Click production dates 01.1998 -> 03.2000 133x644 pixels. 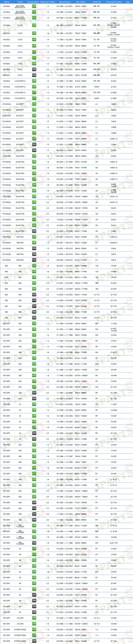pos(65,324)
